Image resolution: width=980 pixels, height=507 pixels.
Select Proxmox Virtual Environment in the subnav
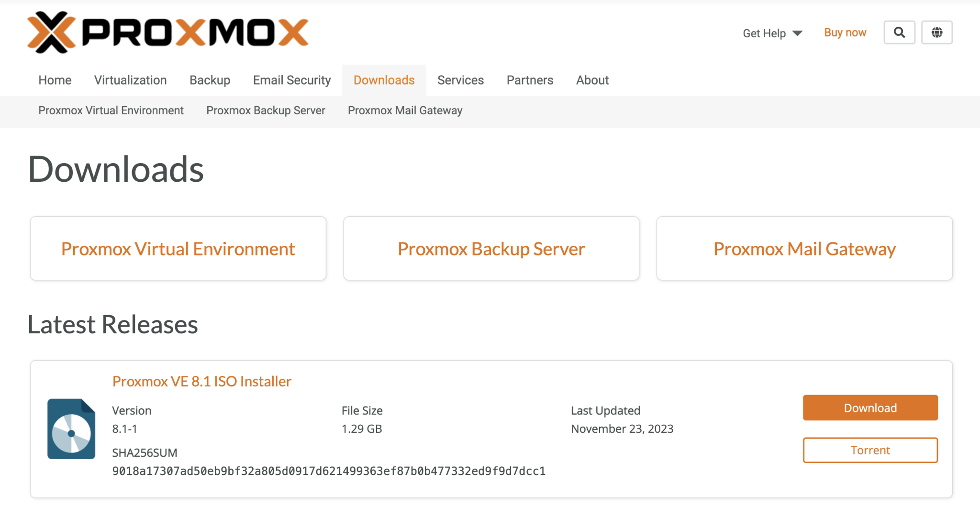111,110
